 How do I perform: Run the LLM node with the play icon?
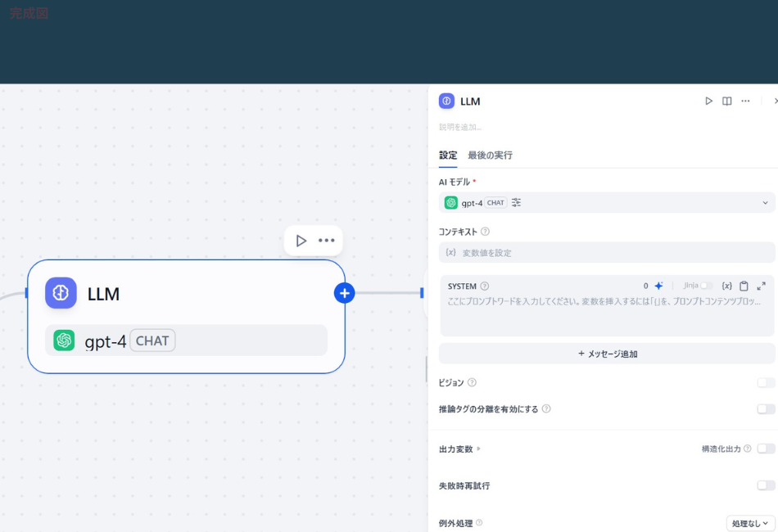click(708, 101)
